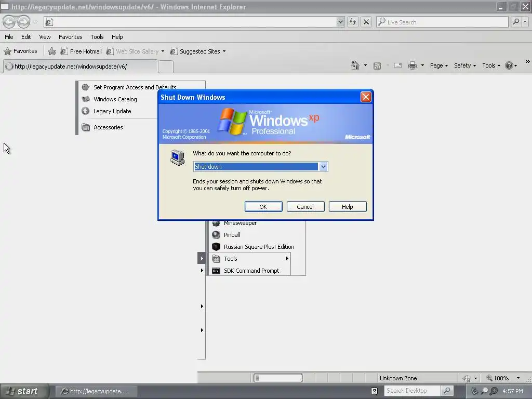Open the Favorites menu
The image size is (532, 399).
tap(70, 37)
